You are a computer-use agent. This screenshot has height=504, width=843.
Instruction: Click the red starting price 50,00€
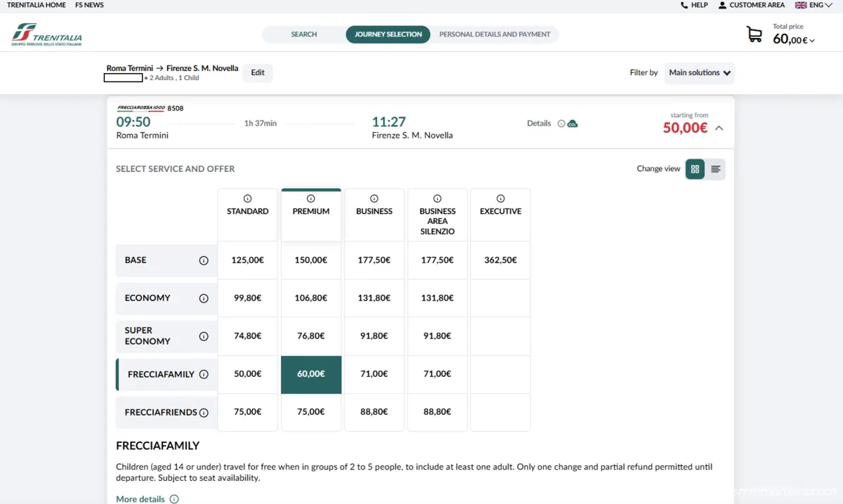(685, 128)
